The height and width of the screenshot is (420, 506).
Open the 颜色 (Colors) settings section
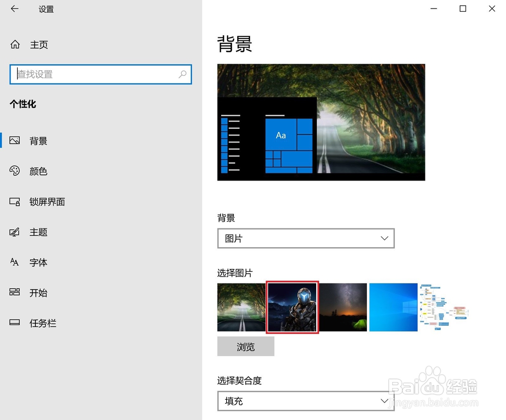click(38, 171)
